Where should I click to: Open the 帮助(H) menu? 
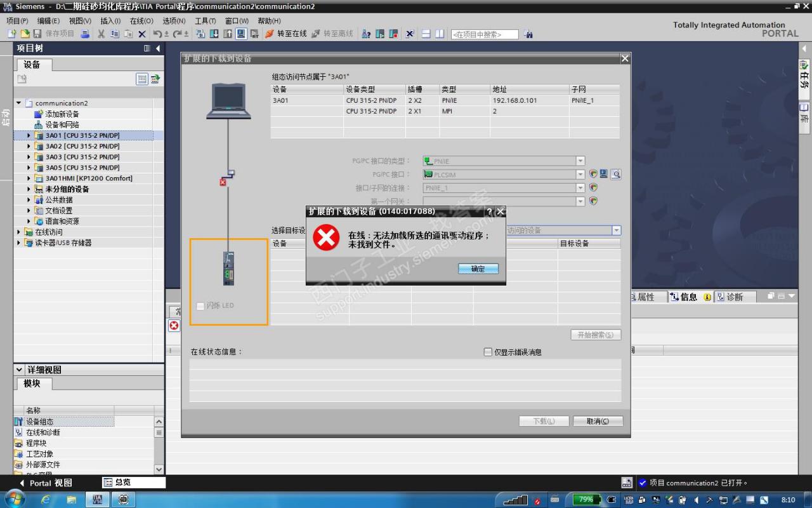tap(269, 21)
